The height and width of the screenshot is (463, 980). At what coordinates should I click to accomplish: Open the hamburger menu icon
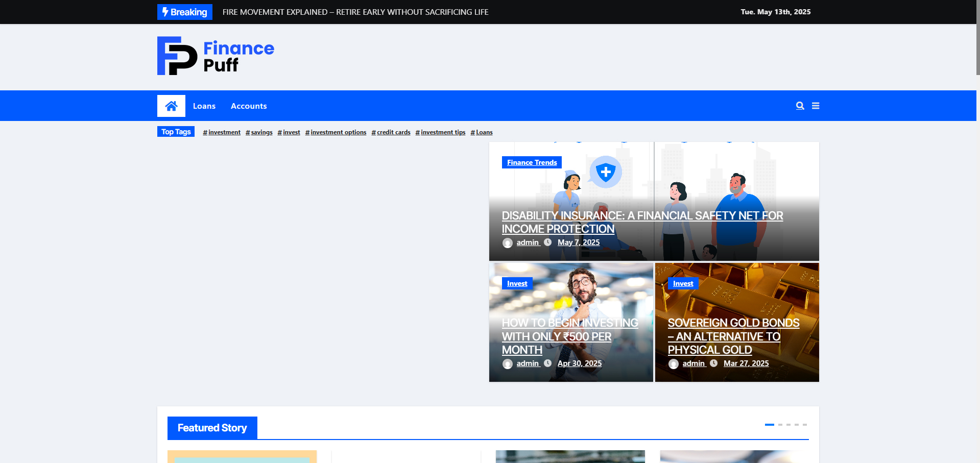coord(816,106)
